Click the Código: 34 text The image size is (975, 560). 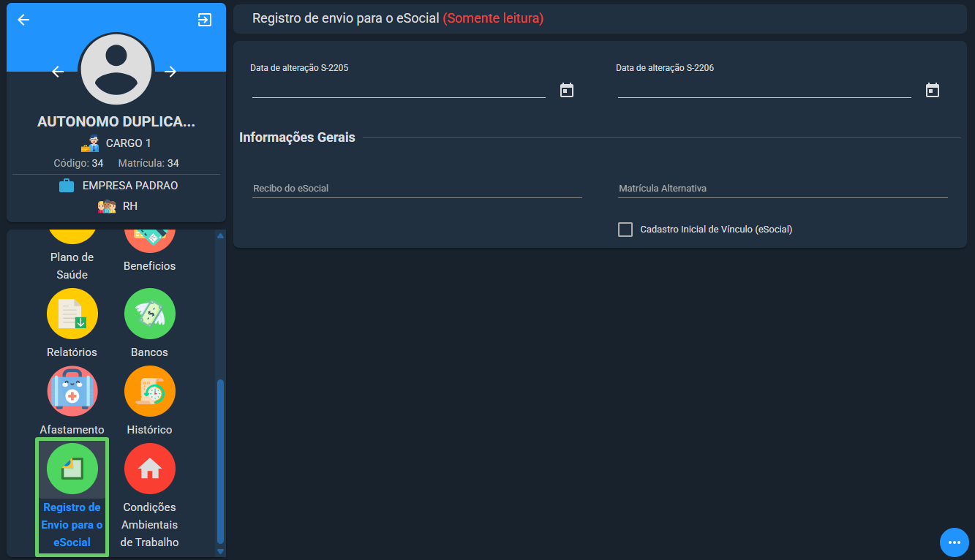click(x=78, y=163)
